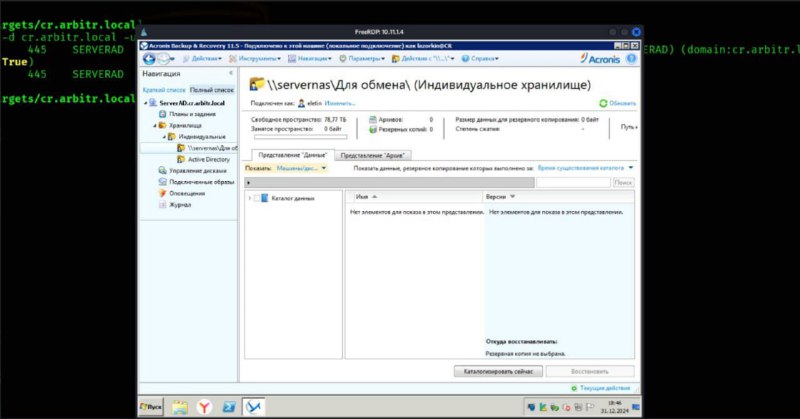Click the Forward navigation arrow in Acronis
Viewport: 800px width, 419px height.
pyautogui.click(x=164, y=59)
